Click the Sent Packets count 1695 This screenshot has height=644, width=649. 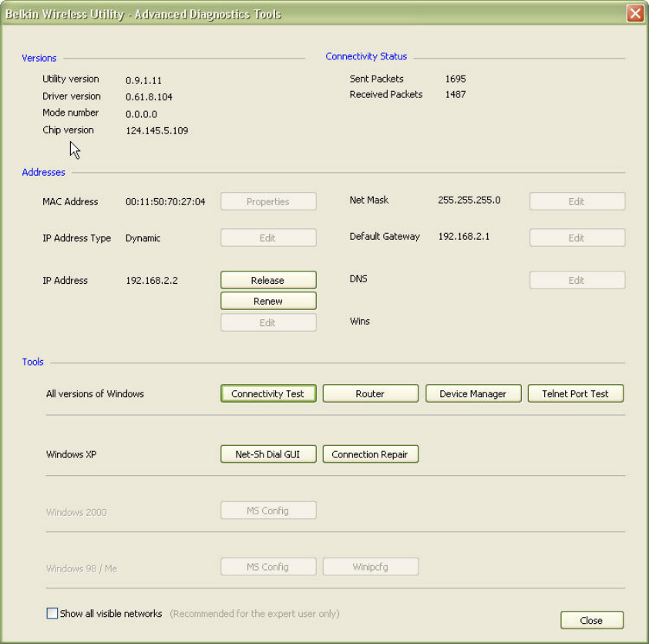point(456,79)
